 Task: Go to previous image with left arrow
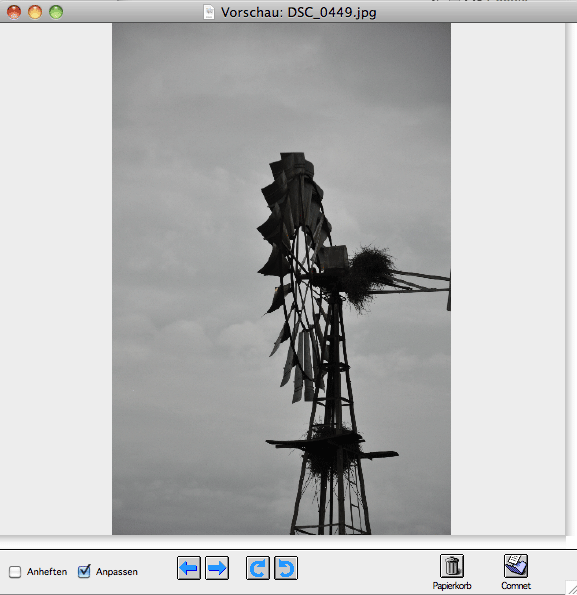[x=189, y=568]
